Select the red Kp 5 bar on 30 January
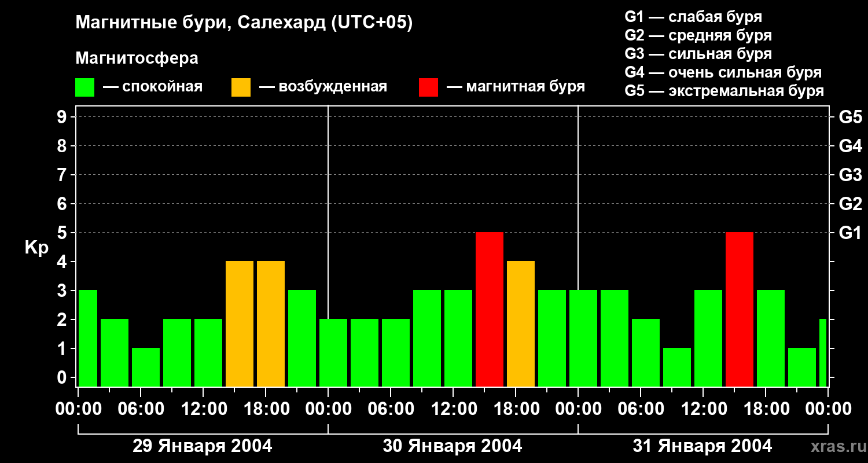The height and width of the screenshot is (463, 868). pos(490,310)
